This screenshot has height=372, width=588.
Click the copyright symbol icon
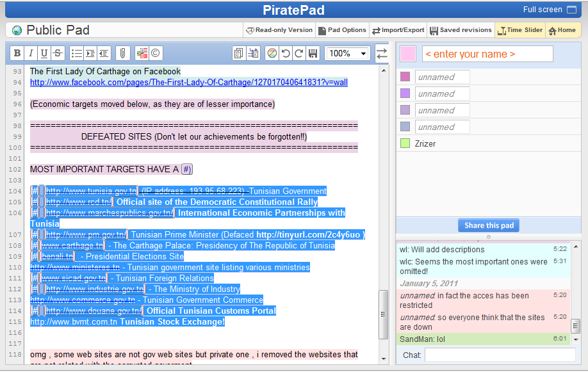[x=155, y=53]
